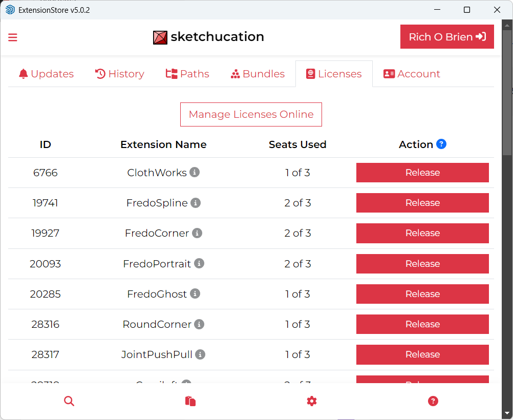Screen dimensions: 513x420
Task: Click Manage Licenses Online button
Action: (251, 114)
